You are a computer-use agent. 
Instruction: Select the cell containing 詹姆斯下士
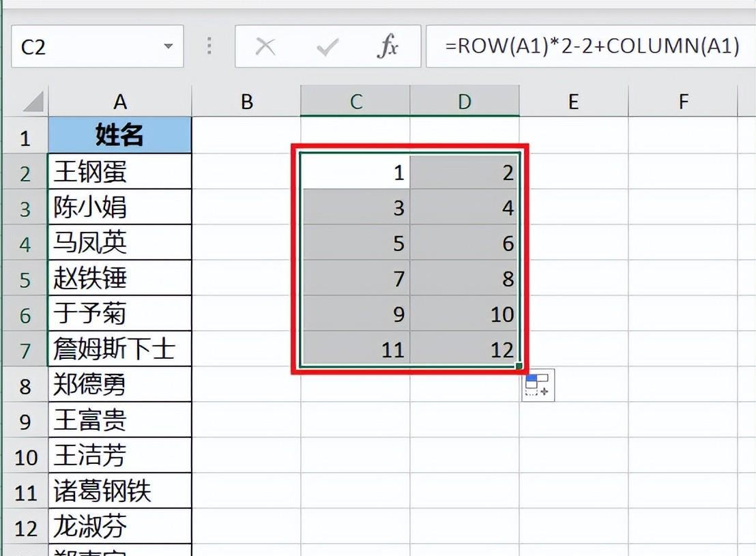click(120, 349)
